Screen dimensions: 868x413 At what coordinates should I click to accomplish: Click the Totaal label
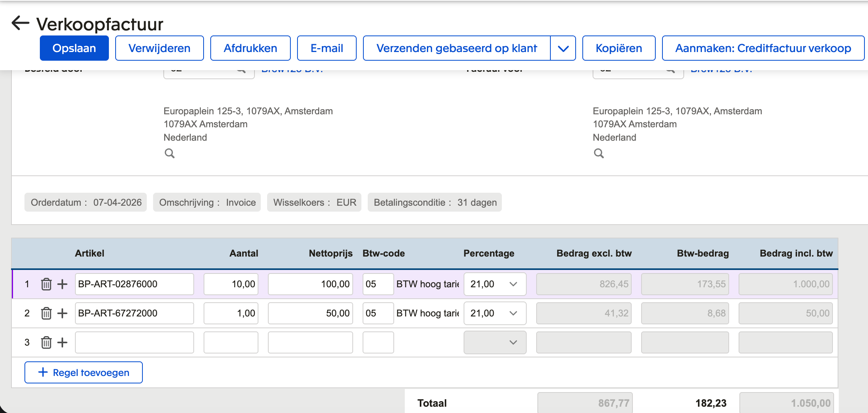432,403
